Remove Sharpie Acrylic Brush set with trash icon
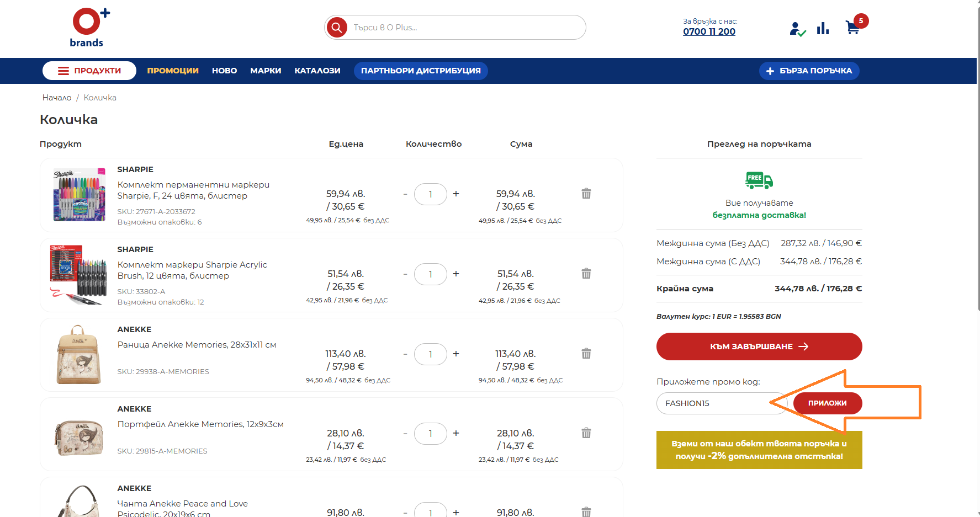This screenshot has height=517, width=980. (x=586, y=274)
